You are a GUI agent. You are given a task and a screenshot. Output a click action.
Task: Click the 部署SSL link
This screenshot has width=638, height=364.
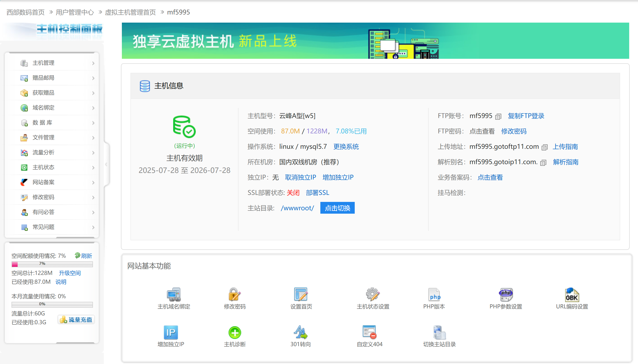point(317,193)
